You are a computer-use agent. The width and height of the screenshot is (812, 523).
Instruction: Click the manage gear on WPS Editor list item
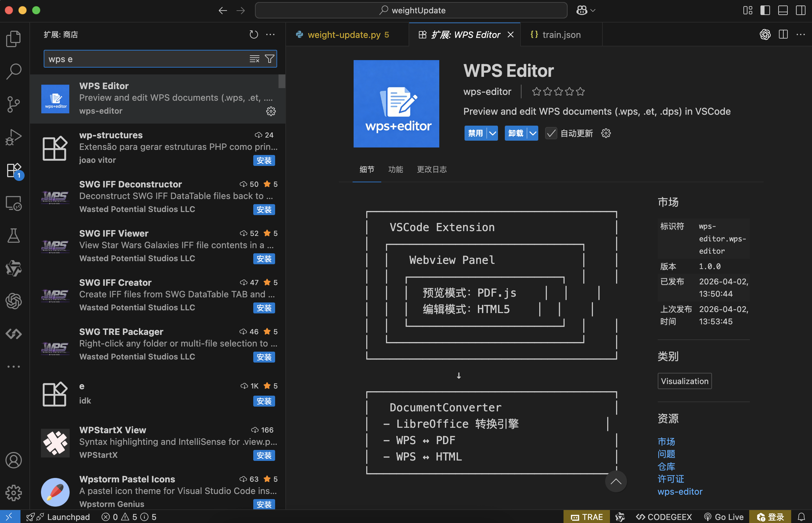(x=271, y=111)
